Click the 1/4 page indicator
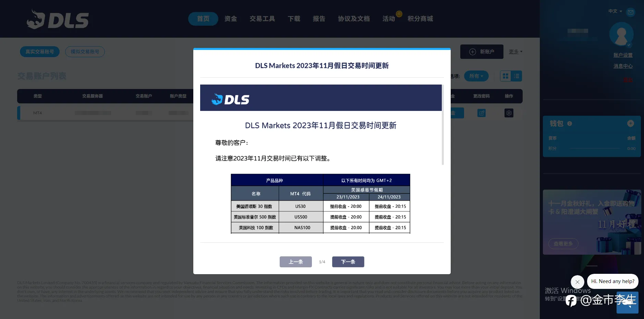 322,262
